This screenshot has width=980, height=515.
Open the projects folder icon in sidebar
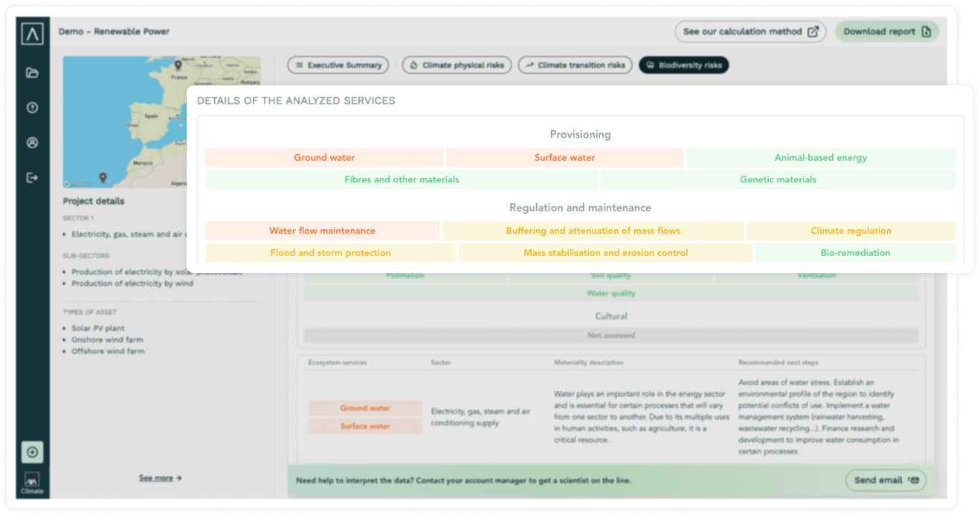pos(32,73)
